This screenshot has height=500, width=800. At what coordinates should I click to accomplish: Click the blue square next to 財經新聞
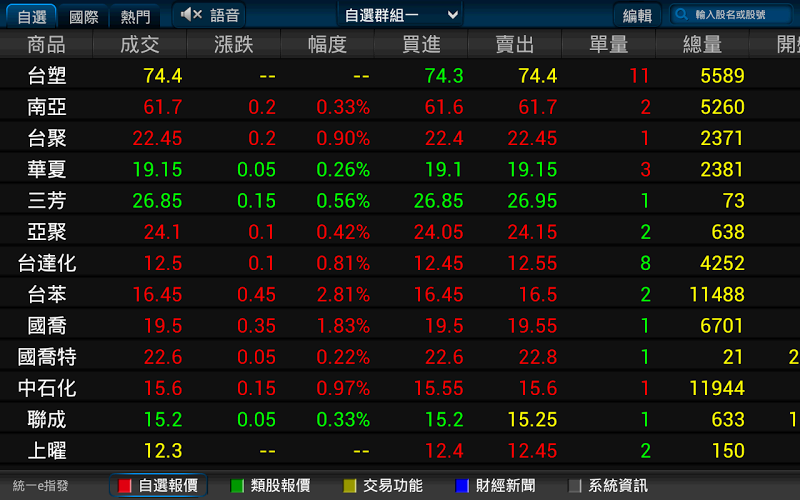coord(462,486)
